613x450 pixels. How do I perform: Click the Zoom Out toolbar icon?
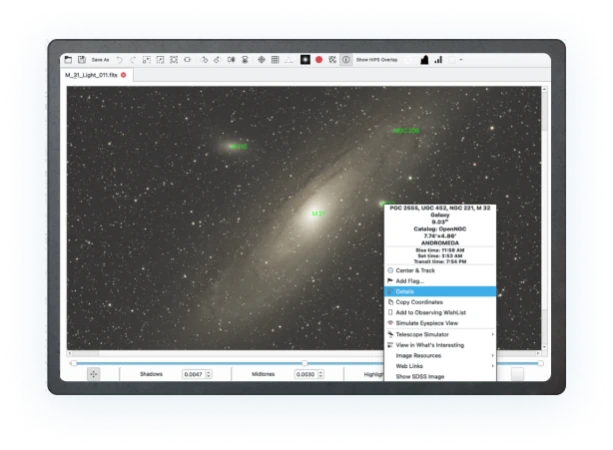point(160,60)
